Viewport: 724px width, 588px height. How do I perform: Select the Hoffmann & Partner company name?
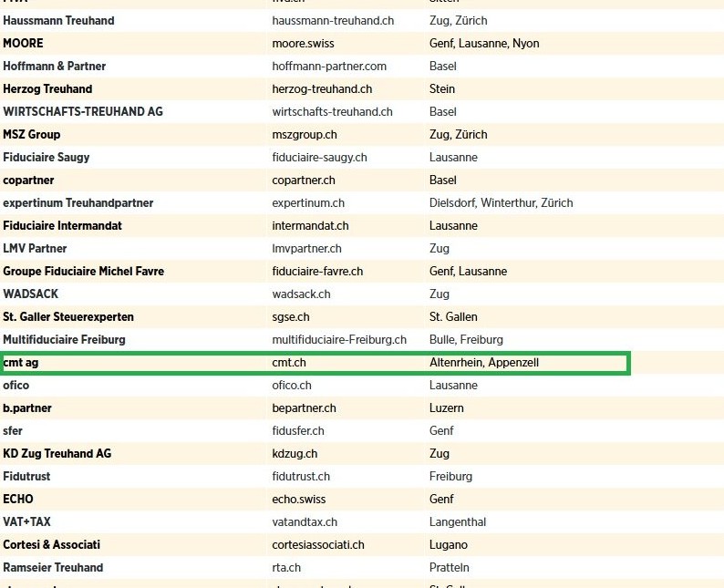(55, 66)
